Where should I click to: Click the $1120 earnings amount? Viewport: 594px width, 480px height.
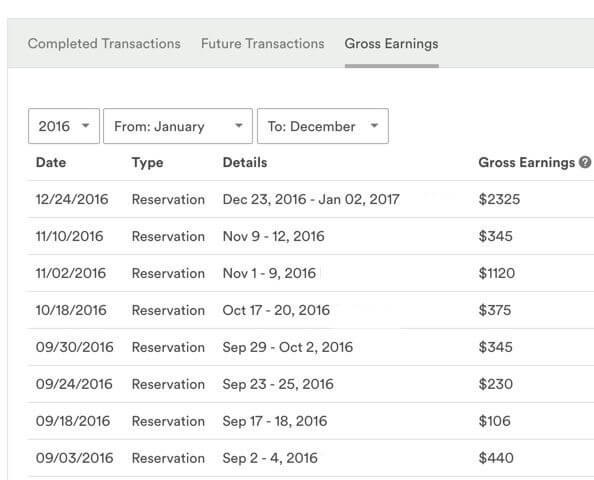497,273
